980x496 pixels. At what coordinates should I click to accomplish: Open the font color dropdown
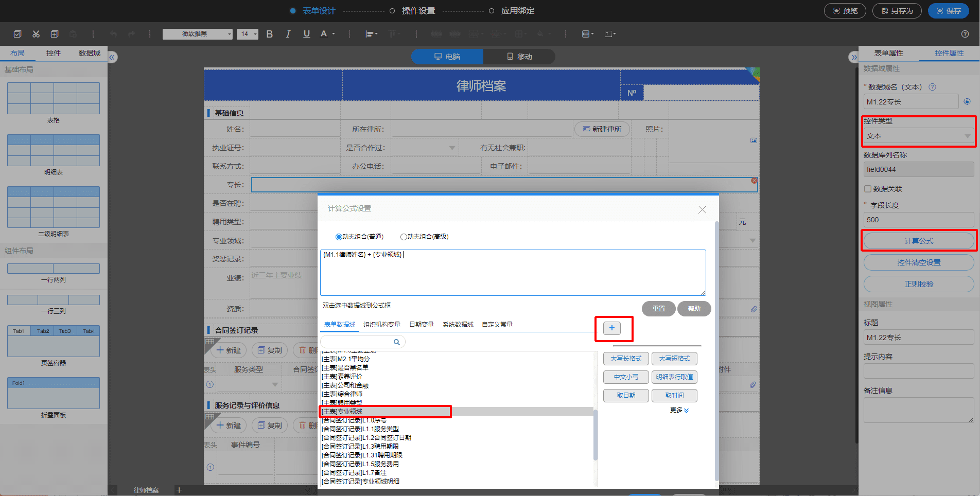click(327, 34)
